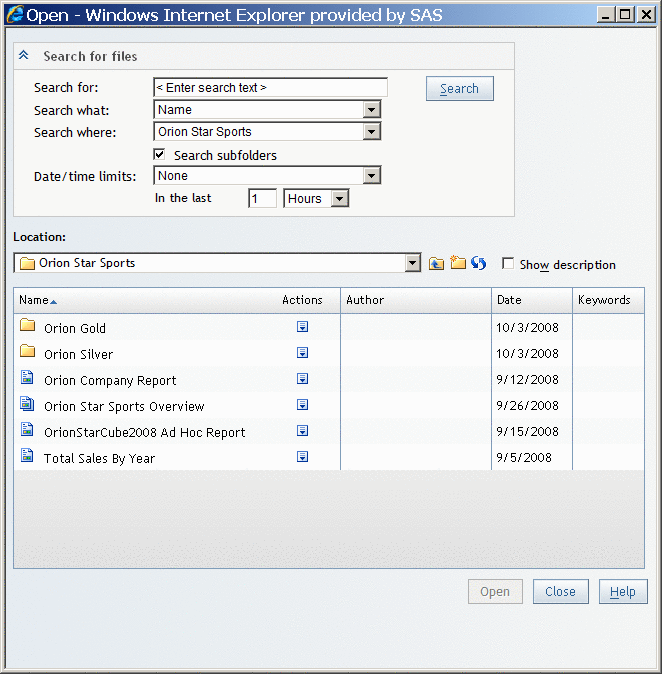Open actions menu for Total Sales By Year

(302, 457)
